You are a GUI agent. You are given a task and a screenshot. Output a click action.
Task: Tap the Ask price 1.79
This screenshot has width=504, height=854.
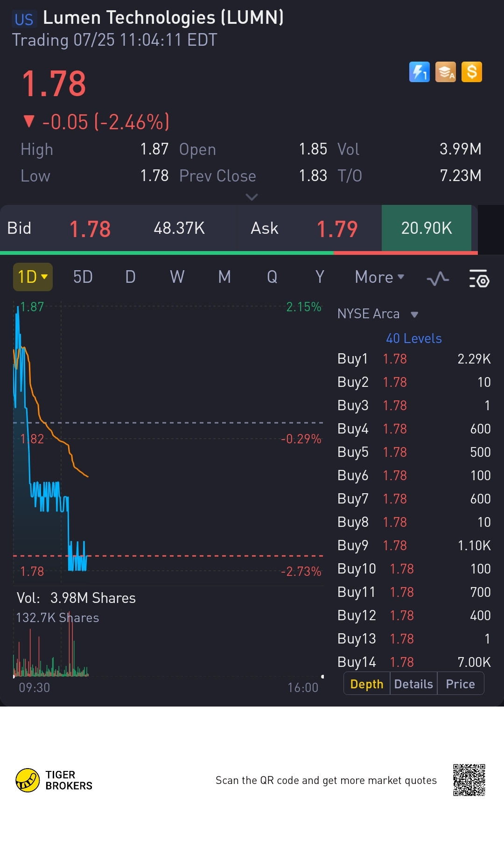coord(337,229)
